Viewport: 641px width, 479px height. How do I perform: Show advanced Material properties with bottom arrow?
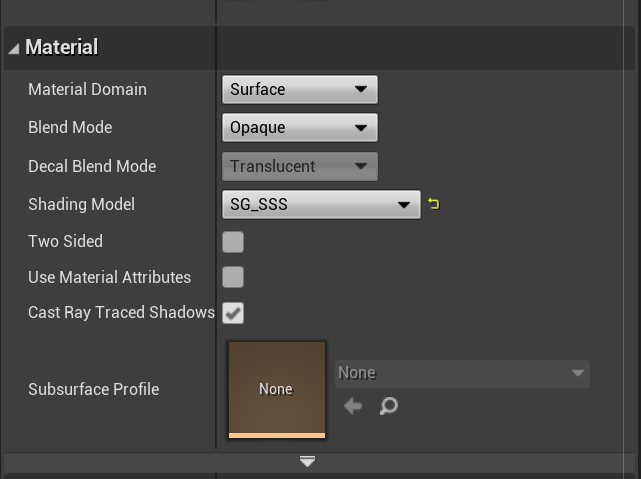308,461
